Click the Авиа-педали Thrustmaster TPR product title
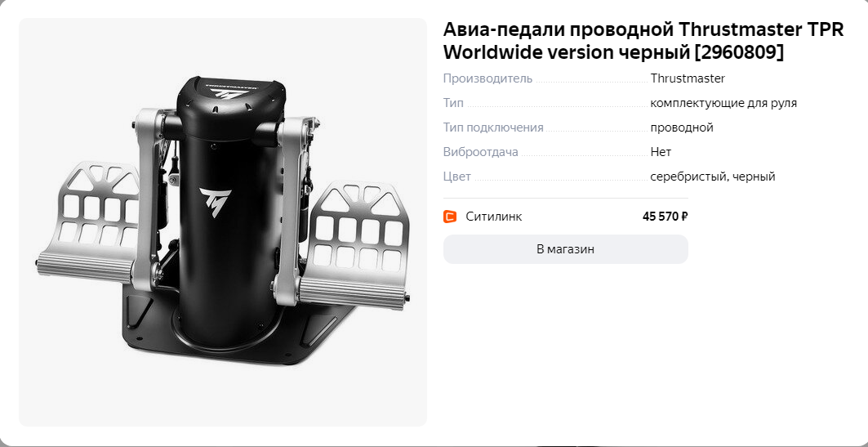Image resolution: width=868 pixels, height=447 pixels. [x=643, y=41]
